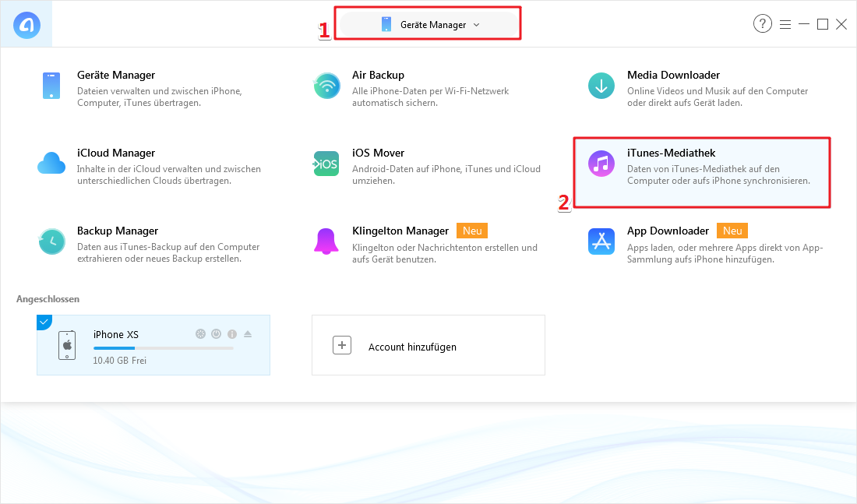Click the power-off icon on iPhone XS card
Screen dimensions: 857x504
click(x=217, y=334)
